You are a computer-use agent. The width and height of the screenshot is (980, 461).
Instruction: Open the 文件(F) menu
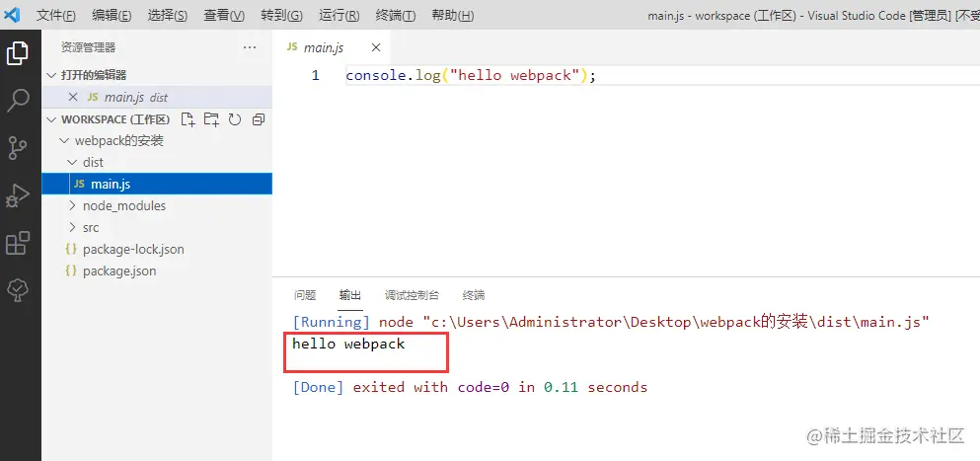56,15
